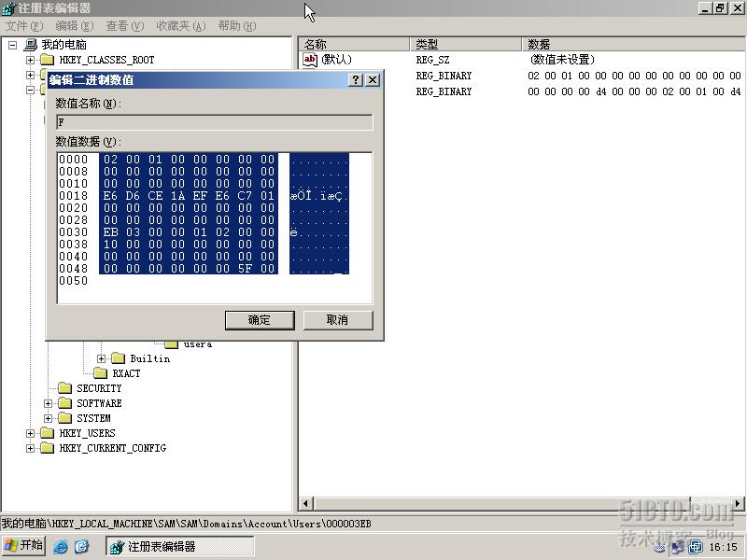The width and height of the screenshot is (747, 560).
Task: Click the SYSTEM folder icon
Action: [x=64, y=418]
